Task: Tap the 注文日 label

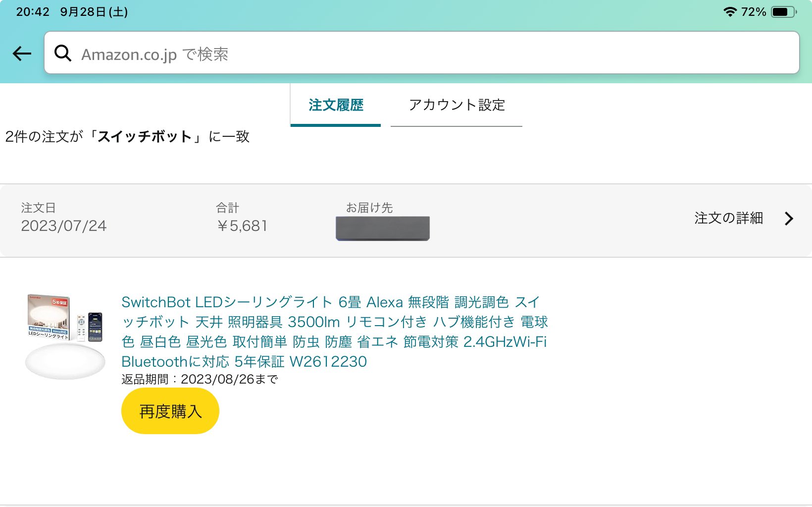Action: click(38, 208)
